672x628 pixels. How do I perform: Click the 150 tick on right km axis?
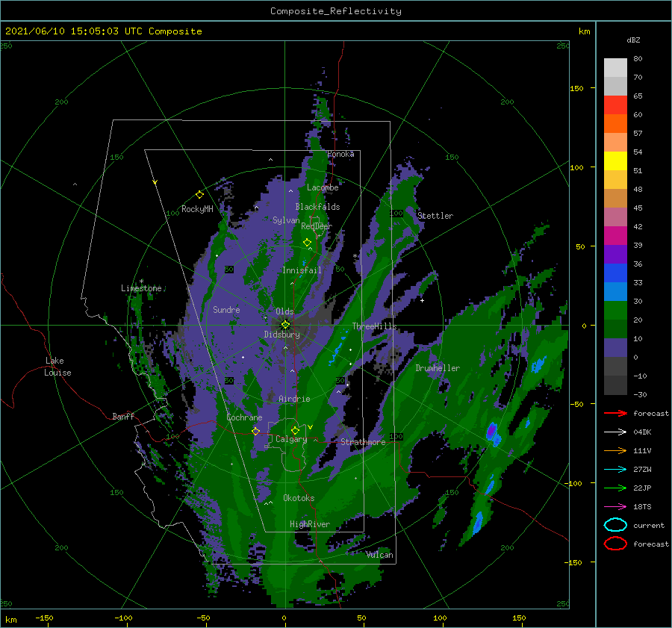click(x=576, y=88)
